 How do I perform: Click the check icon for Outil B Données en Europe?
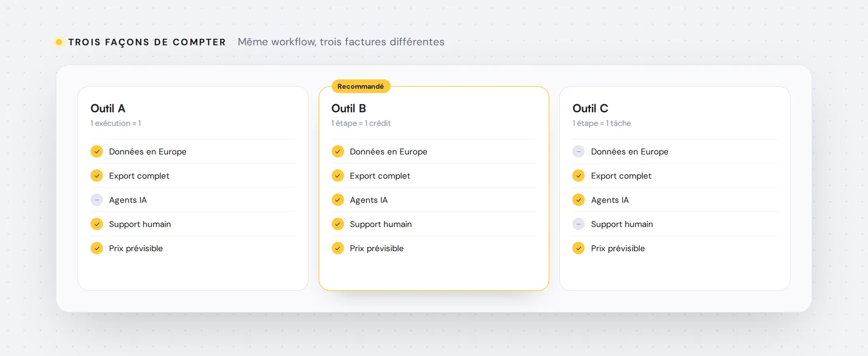[x=337, y=151]
